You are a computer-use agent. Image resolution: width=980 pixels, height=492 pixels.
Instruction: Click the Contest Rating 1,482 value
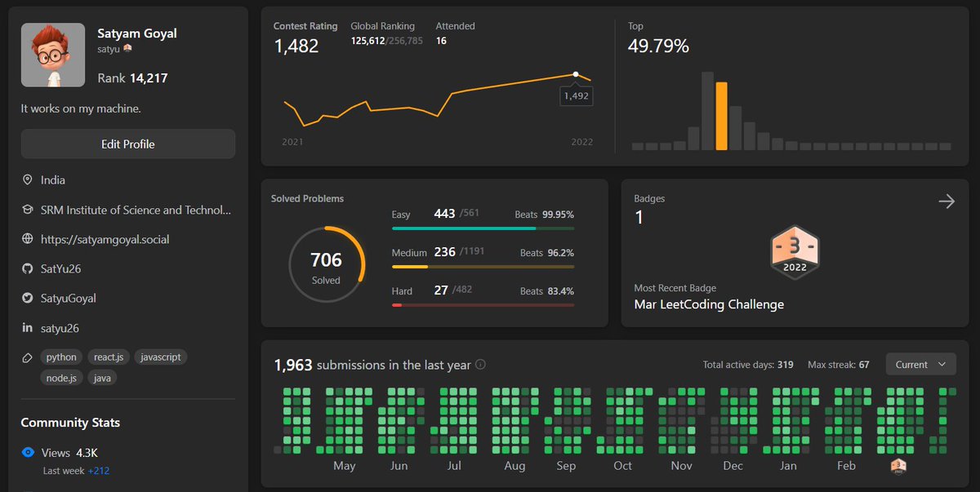(x=296, y=47)
